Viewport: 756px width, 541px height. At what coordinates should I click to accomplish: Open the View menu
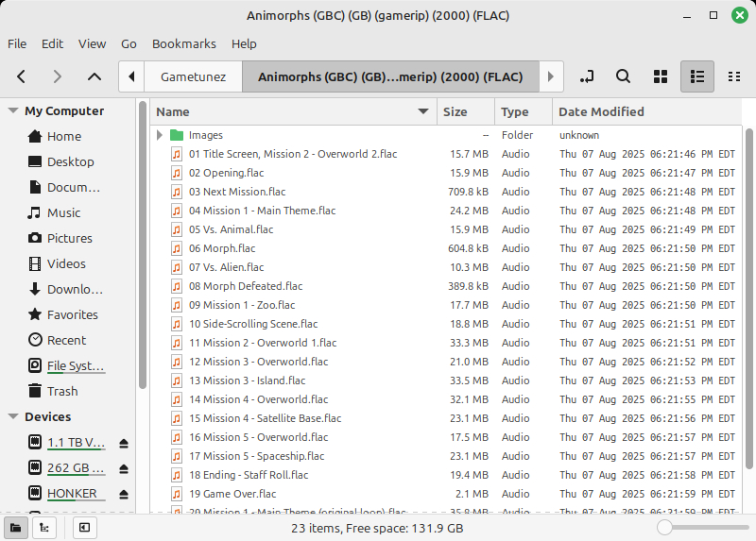coord(92,43)
